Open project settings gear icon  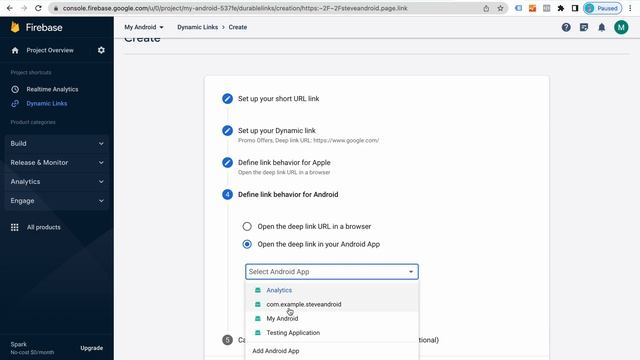click(x=101, y=50)
